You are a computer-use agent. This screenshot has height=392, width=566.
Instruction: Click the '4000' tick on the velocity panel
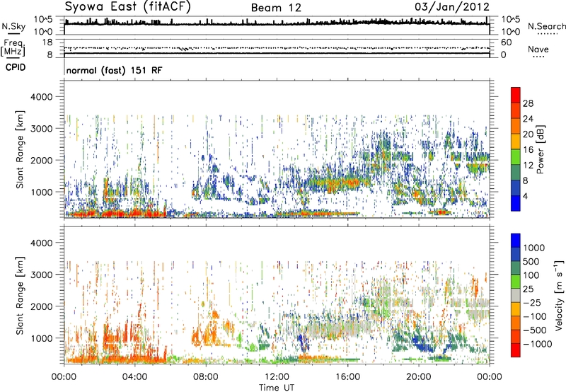[x=41, y=243]
